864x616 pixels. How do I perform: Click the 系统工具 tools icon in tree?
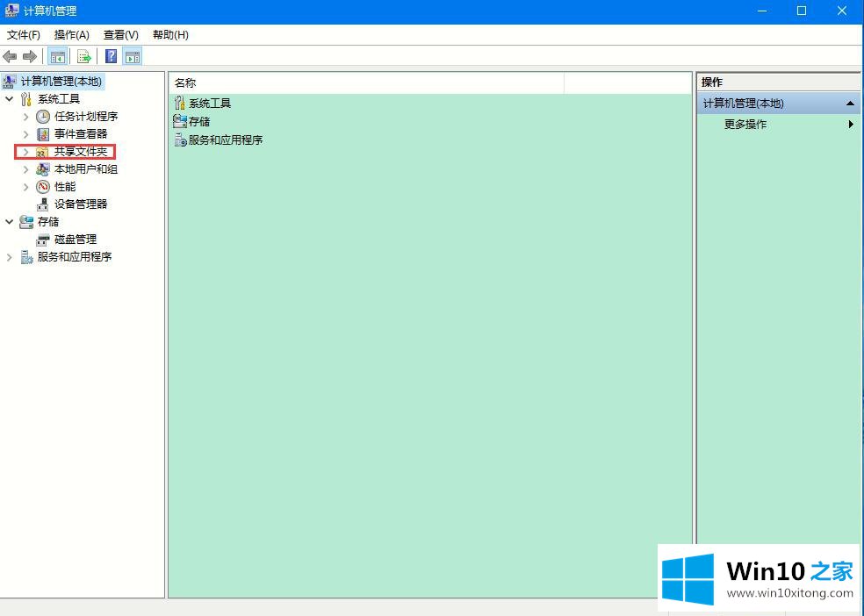[x=25, y=99]
